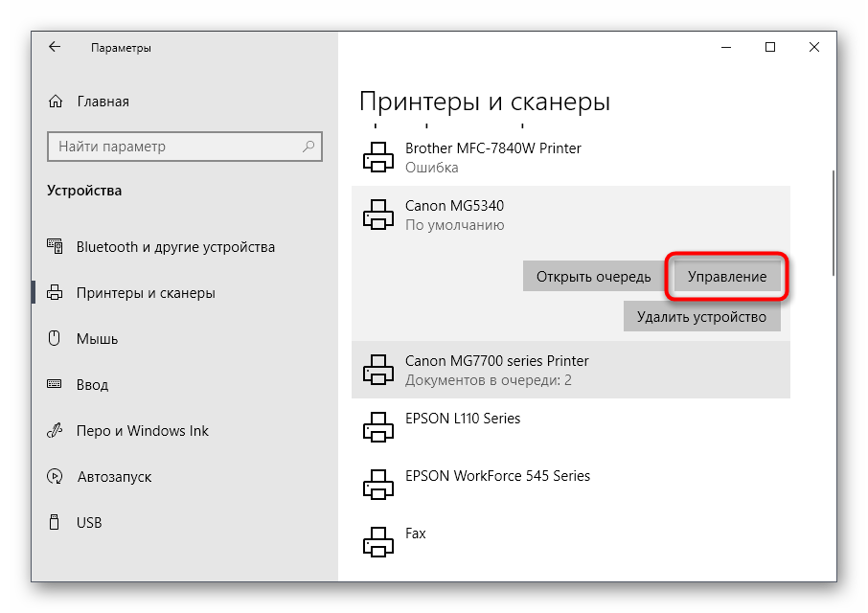
Task: Open the Главная home icon
Action: coord(56,102)
